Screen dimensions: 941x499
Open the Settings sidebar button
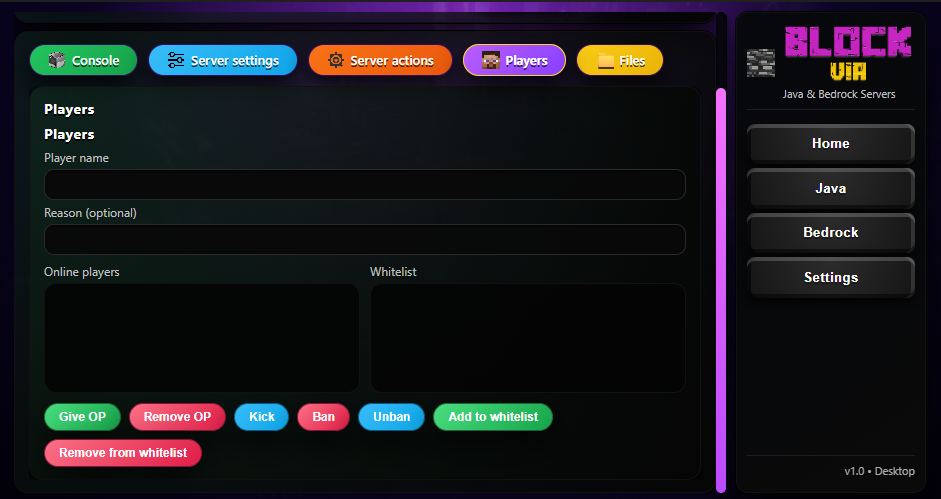[830, 277]
